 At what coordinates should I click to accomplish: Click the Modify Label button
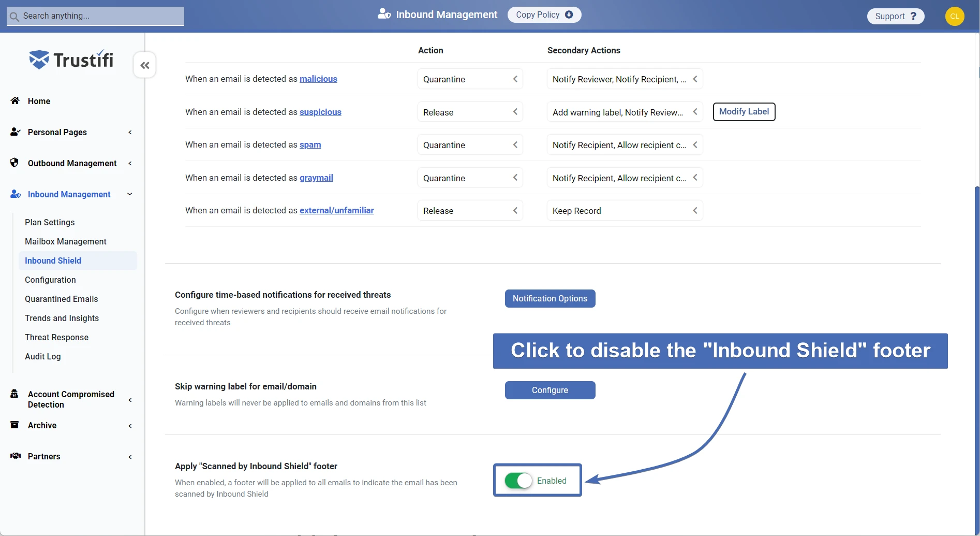click(x=744, y=112)
